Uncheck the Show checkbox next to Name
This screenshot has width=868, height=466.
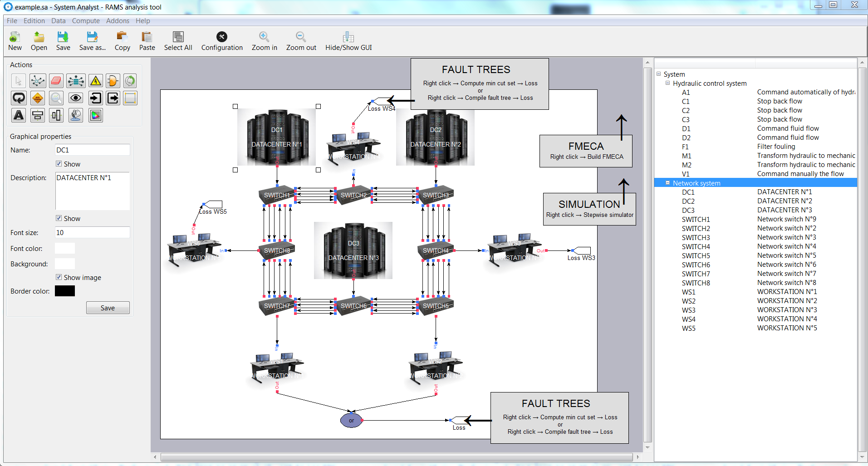point(59,164)
